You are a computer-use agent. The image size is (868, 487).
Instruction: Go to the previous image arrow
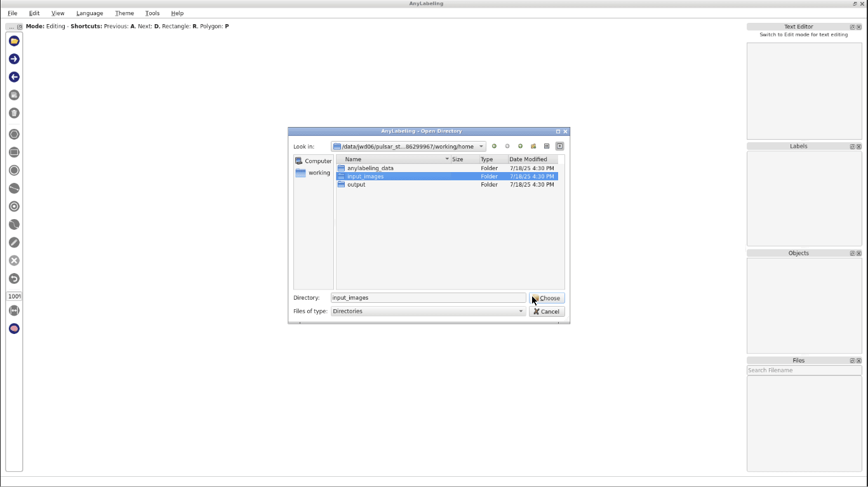pos(14,77)
